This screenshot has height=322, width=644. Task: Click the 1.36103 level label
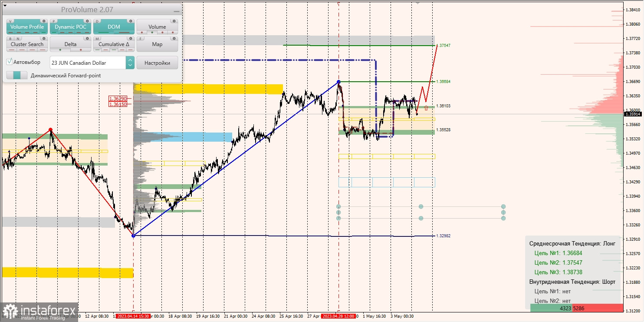444,106
